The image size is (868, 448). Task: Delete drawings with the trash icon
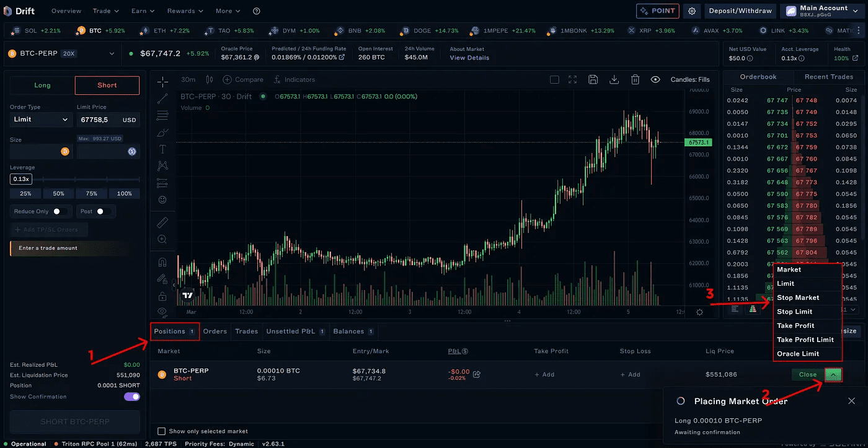pos(635,79)
